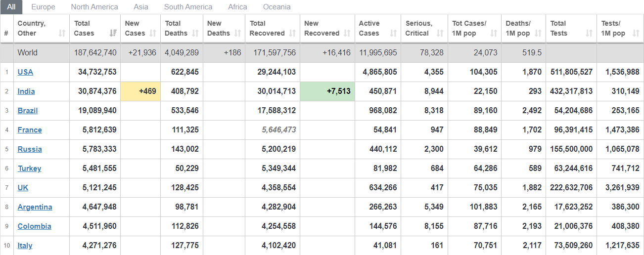Open the USA country link
This screenshot has height=255, width=644.
pyautogui.click(x=25, y=72)
